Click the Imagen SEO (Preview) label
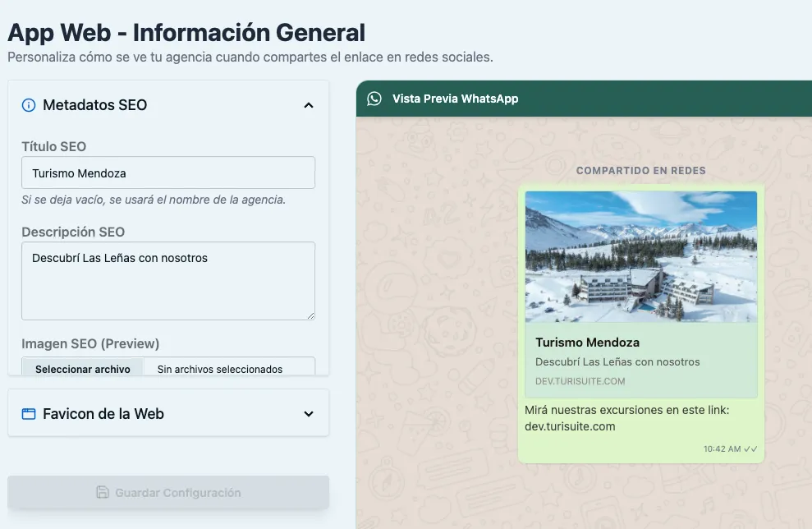 [x=90, y=343]
